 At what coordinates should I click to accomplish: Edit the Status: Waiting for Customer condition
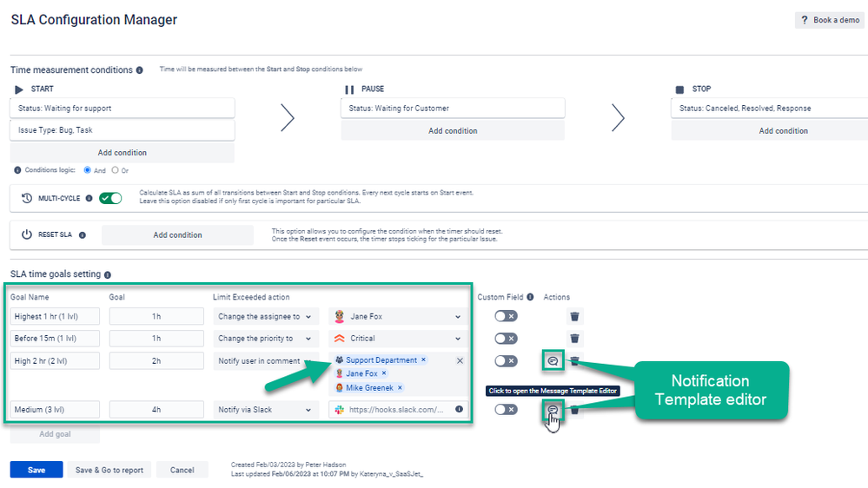tap(453, 109)
